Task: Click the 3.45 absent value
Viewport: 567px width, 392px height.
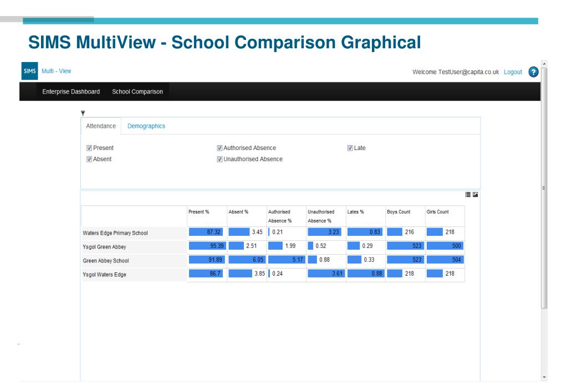Action: point(257,232)
